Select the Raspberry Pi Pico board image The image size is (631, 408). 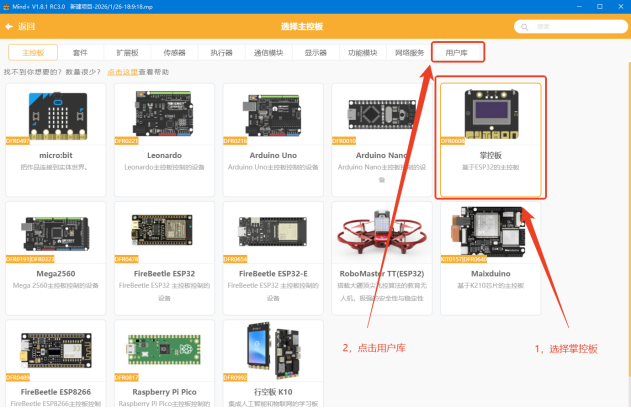(164, 349)
